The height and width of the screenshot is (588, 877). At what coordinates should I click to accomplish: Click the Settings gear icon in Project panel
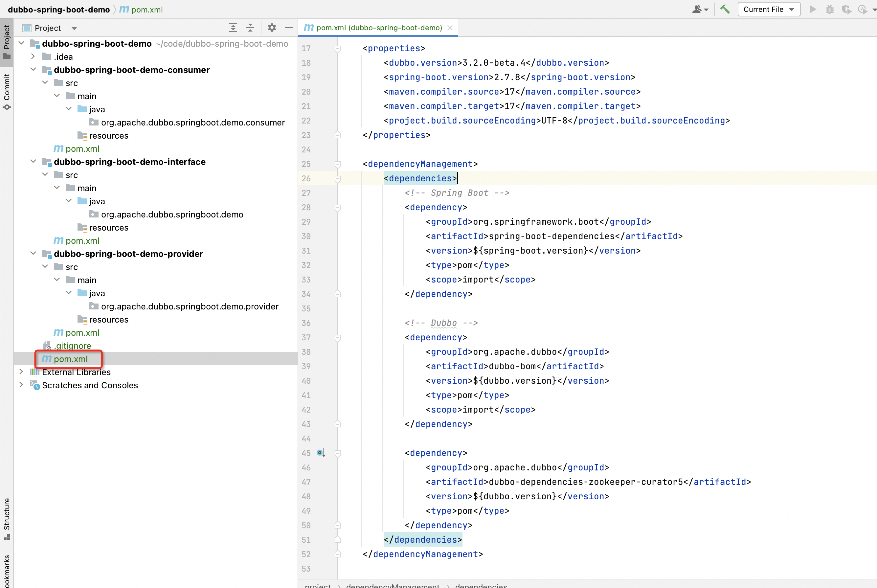pos(272,28)
